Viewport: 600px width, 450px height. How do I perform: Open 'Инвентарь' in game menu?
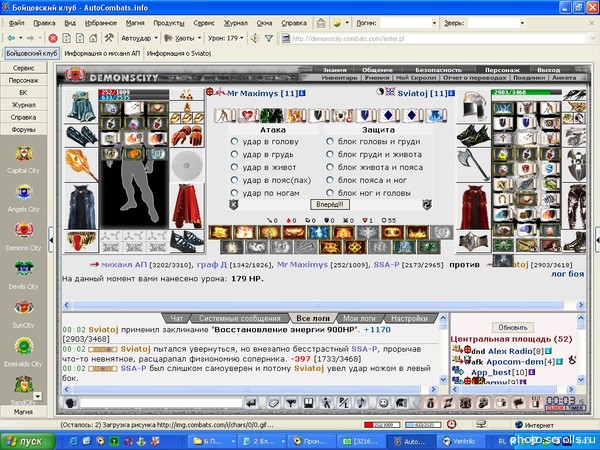339,78
